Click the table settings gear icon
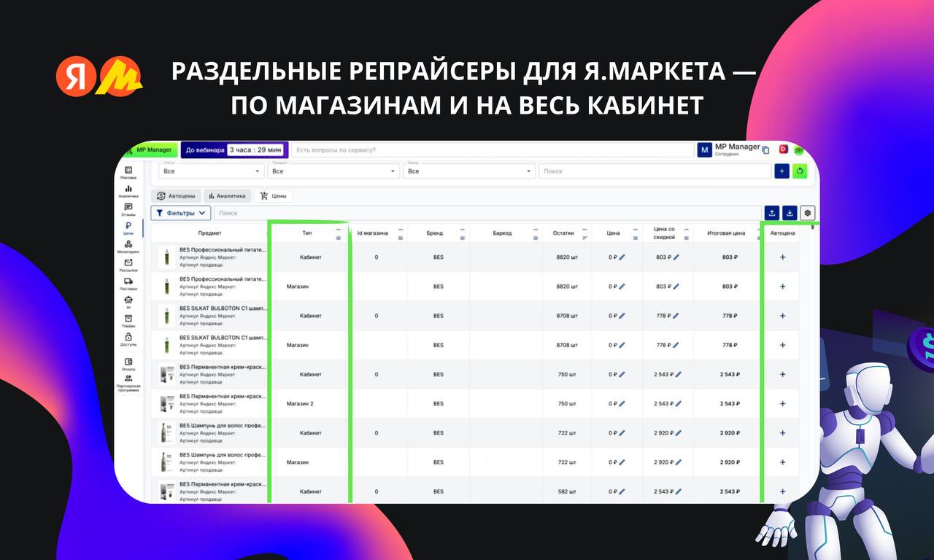 tap(807, 213)
